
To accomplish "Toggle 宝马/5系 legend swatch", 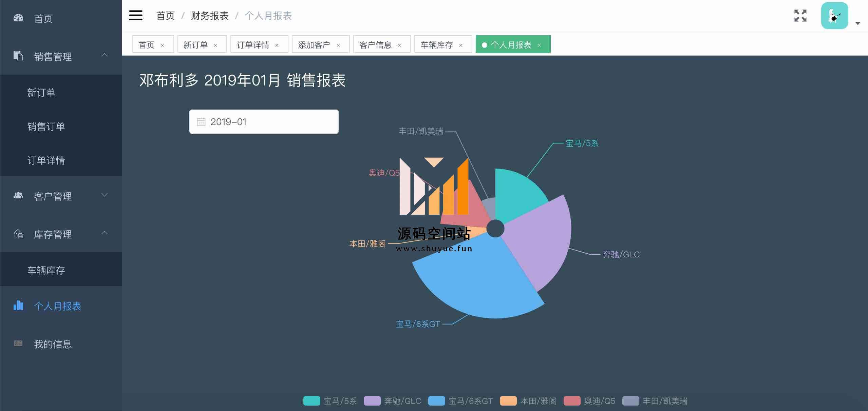I will click(312, 401).
